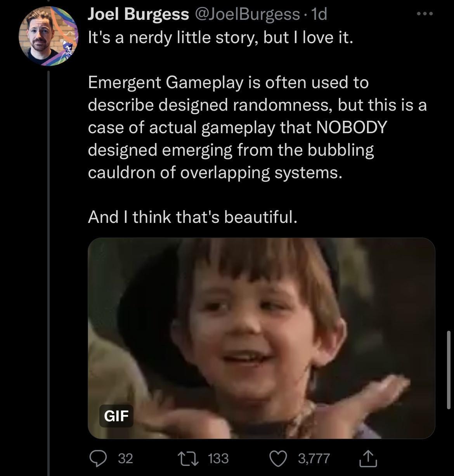Tap the share upload arrow icon

coord(368,459)
